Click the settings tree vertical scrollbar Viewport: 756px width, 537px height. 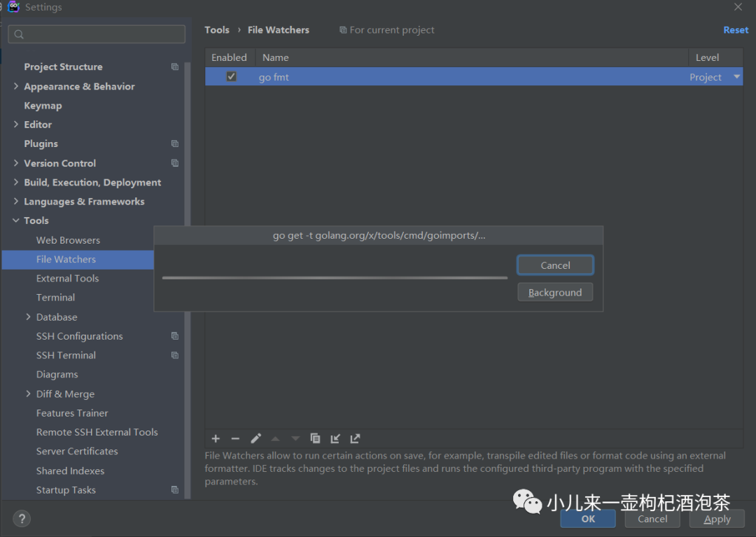click(x=188, y=279)
